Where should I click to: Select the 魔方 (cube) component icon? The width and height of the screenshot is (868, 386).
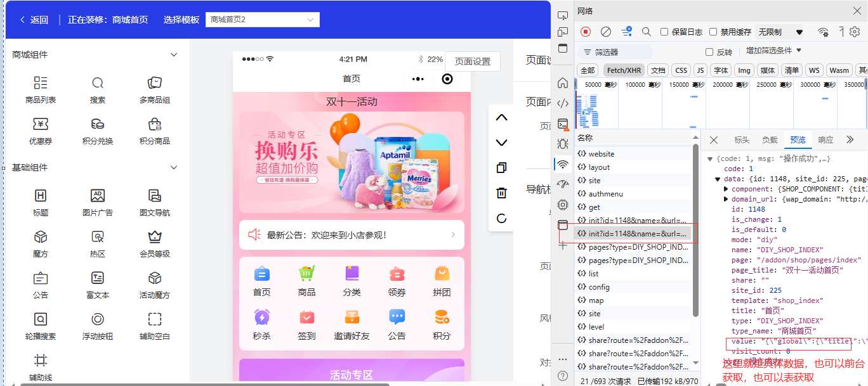coord(41,237)
